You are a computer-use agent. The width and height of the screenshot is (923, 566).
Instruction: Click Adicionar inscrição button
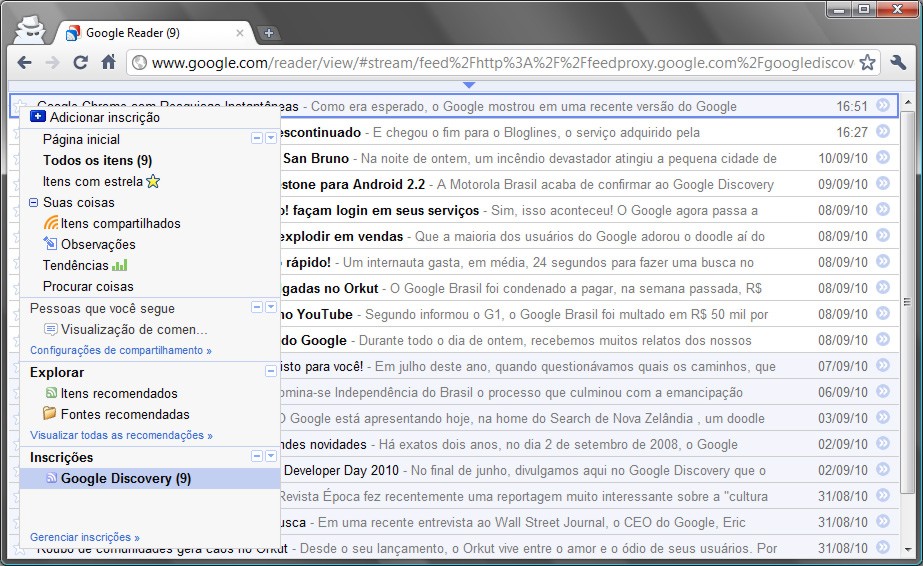tap(95, 117)
